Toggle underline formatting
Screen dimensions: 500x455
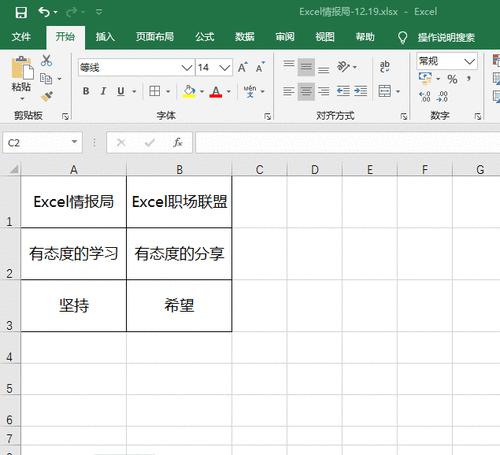click(121, 91)
